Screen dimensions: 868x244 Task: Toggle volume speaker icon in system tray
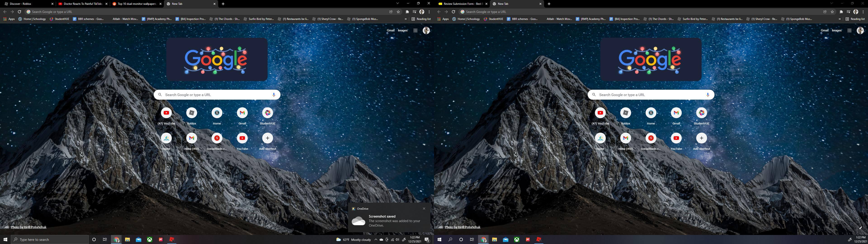[398, 240]
